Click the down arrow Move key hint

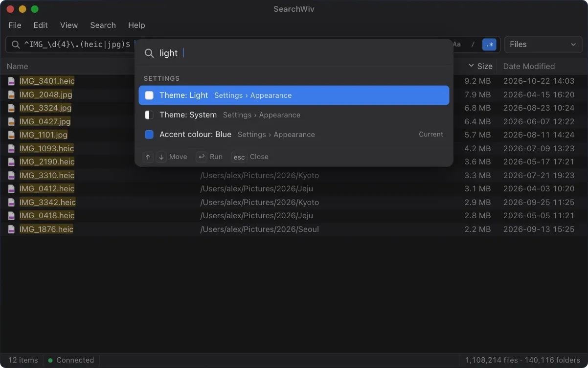tap(161, 157)
